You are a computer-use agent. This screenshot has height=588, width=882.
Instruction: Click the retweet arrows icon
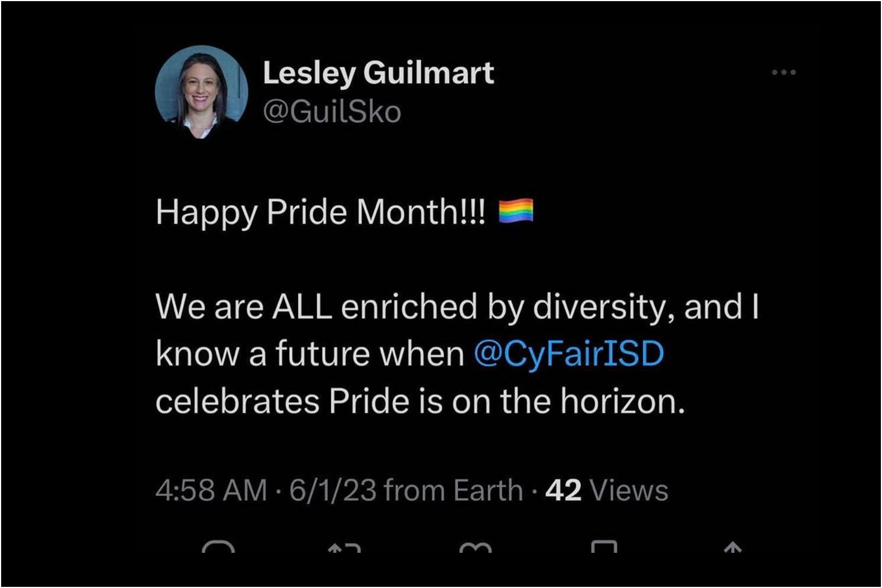click(x=344, y=548)
